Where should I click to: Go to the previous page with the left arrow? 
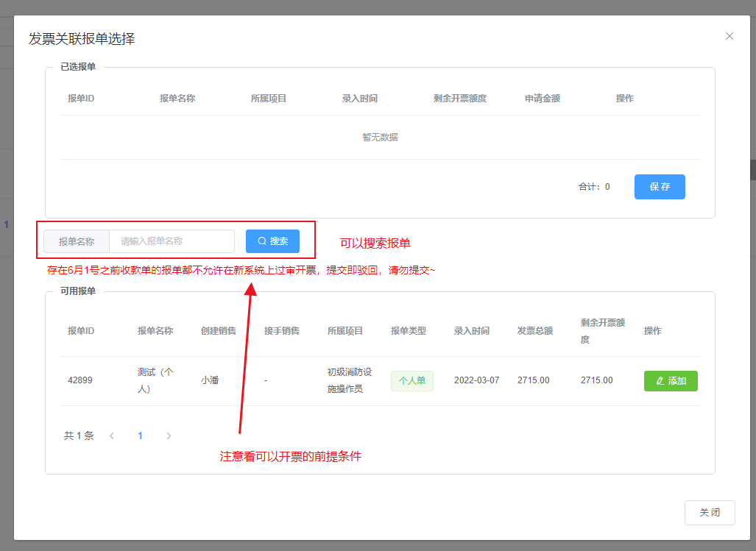click(112, 436)
